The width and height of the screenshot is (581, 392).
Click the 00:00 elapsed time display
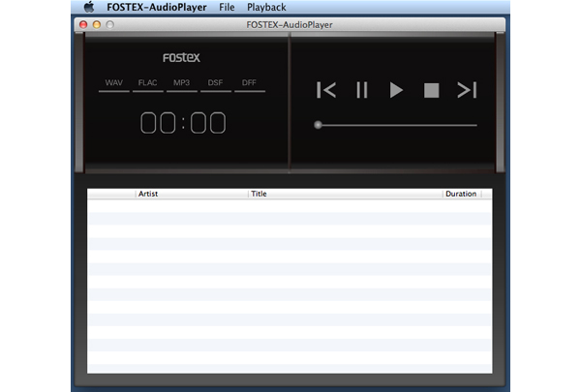[x=183, y=123]
